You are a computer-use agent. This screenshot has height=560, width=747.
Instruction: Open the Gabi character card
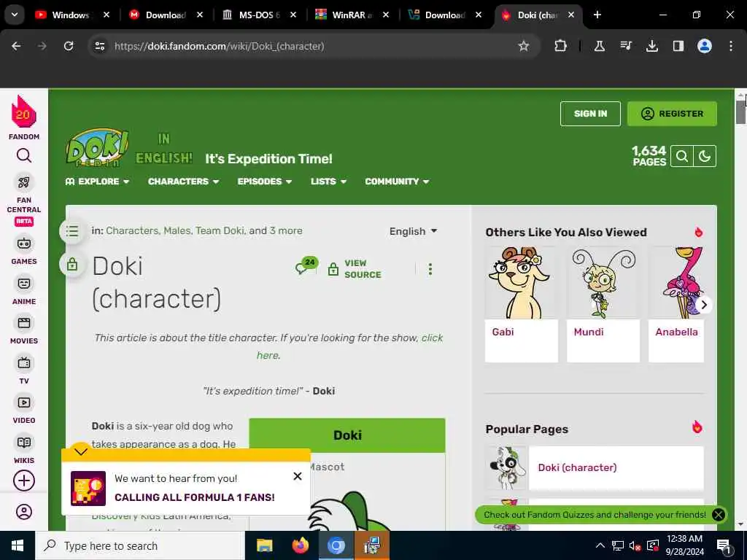521,304
